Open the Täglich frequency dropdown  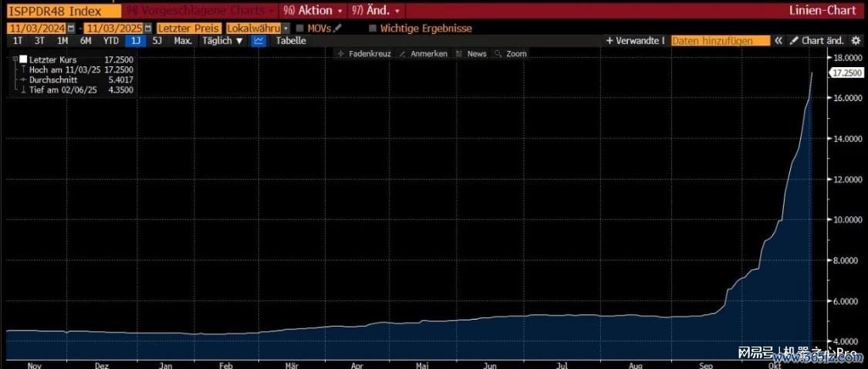point(222,41)
